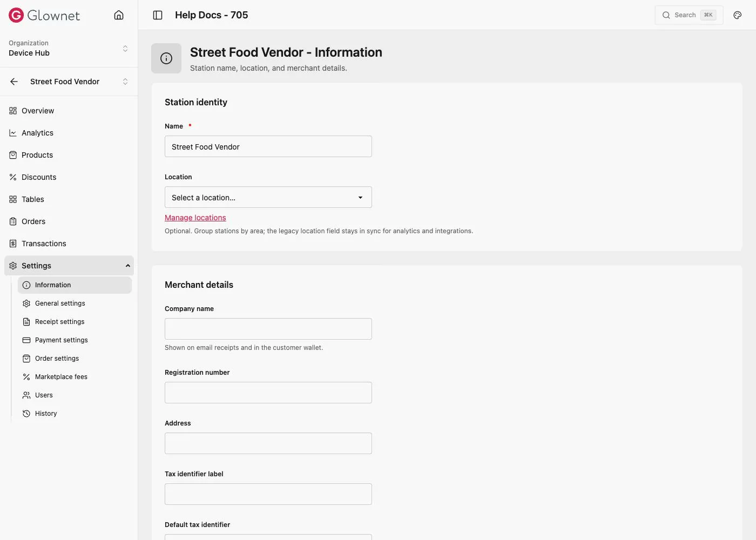Open the Information settings page
756x540 pixels.
[75, 285]
